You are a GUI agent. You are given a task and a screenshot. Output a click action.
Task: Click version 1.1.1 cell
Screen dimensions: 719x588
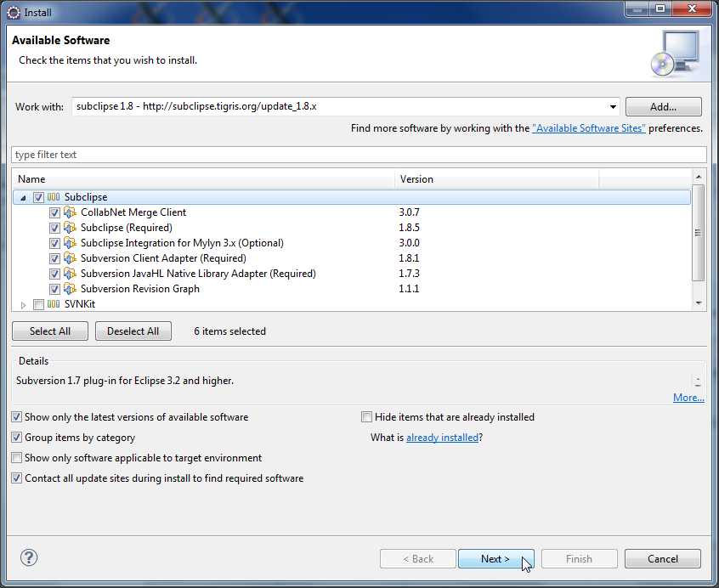[x=409, y=289]
